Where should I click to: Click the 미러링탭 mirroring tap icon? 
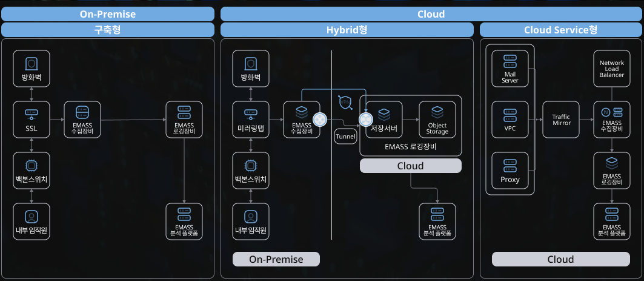[x=251, y=113]
